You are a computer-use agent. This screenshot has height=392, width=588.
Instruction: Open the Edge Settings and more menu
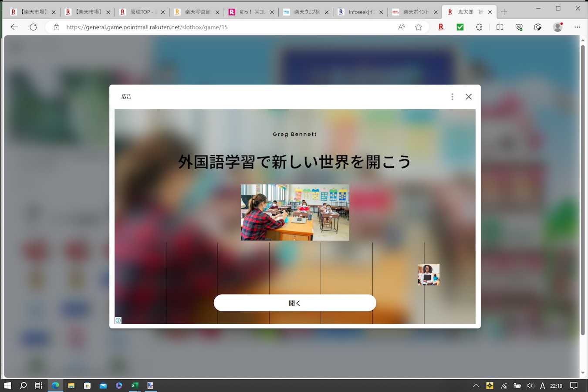point(577,27)
